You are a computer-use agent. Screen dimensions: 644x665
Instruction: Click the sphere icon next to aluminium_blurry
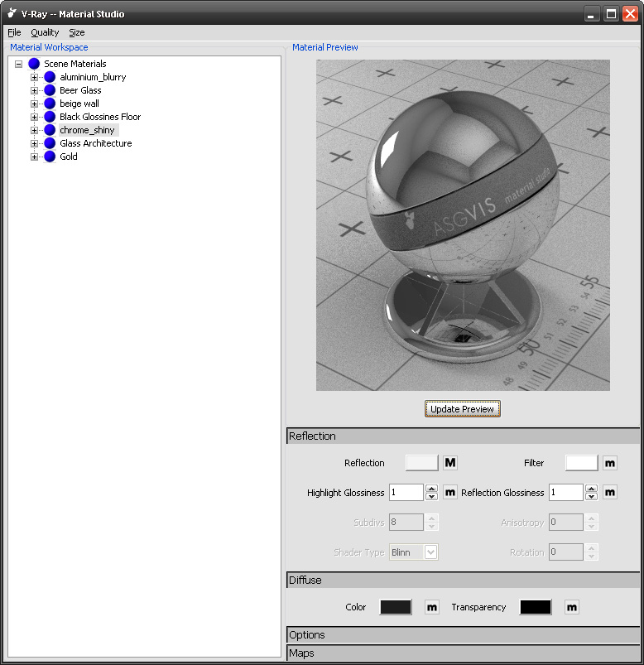[50, 77]
